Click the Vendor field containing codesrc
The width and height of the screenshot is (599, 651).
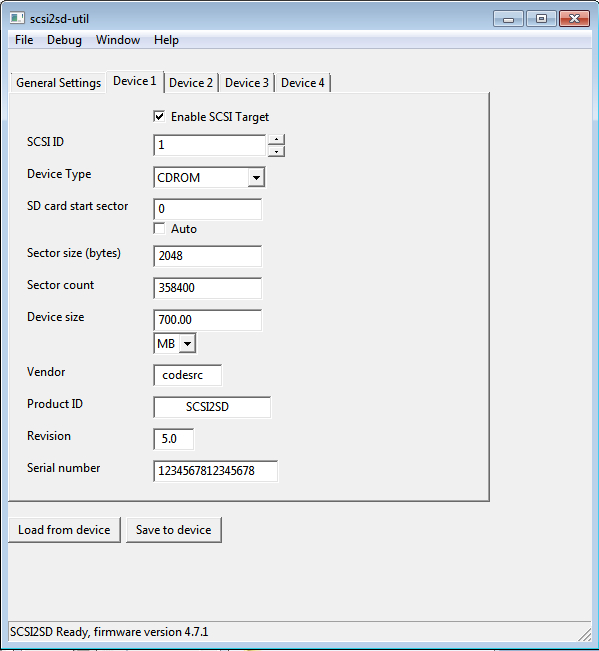188,375
